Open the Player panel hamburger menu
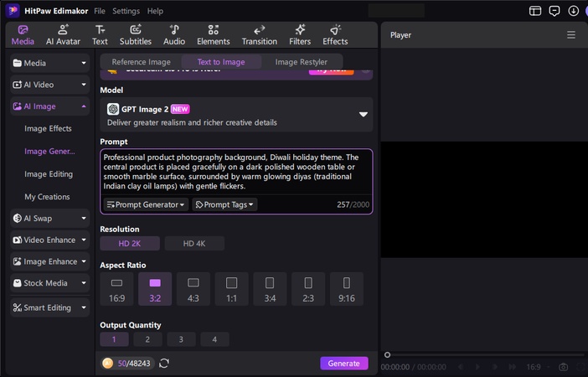This screenshot has width=588, height=377. click(571, 35)
